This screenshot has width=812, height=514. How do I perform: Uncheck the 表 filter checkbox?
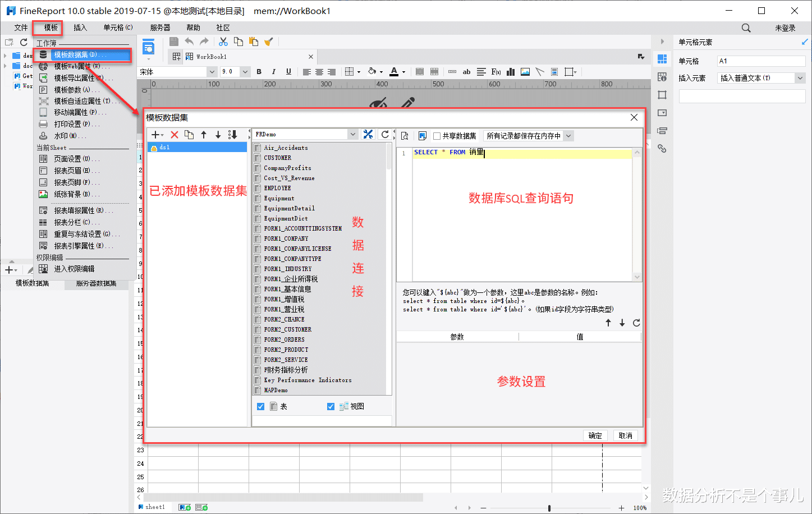[260, 406]
